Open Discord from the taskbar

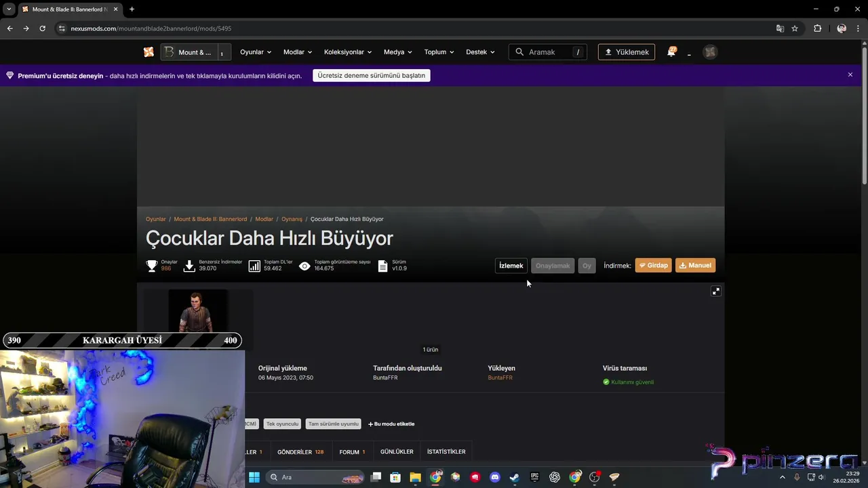tap(495, 477)
